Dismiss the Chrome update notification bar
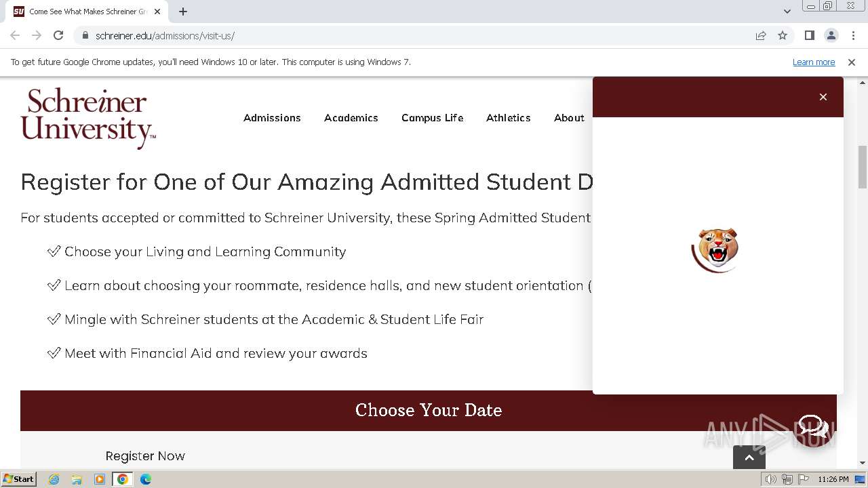Viewport: 868px width, 488px height. tap(852, 62)
